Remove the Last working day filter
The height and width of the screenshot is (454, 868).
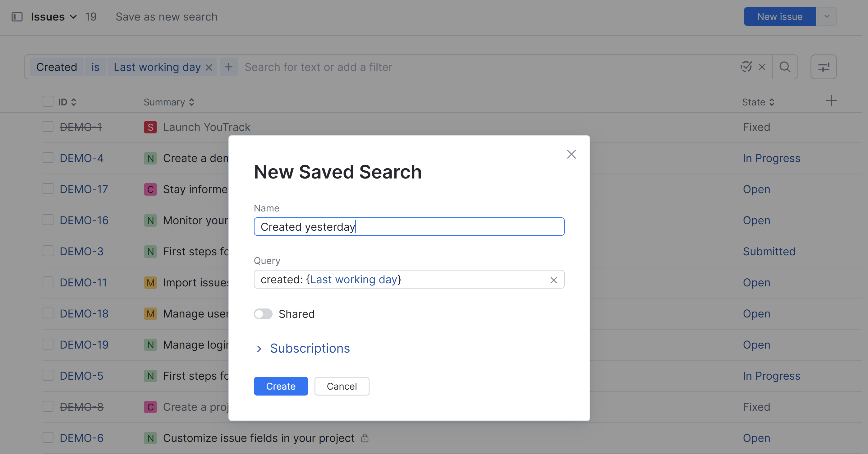pyautogui.click(x=209, y=67)
